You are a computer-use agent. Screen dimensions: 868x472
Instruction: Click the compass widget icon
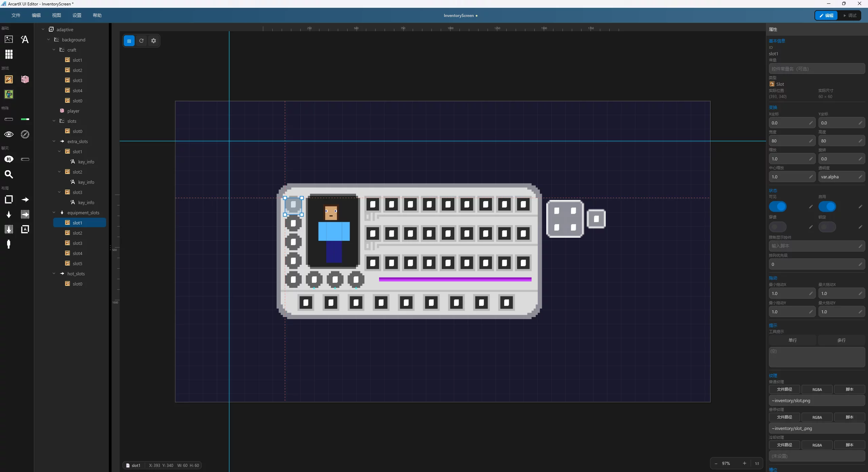(25, 134)
